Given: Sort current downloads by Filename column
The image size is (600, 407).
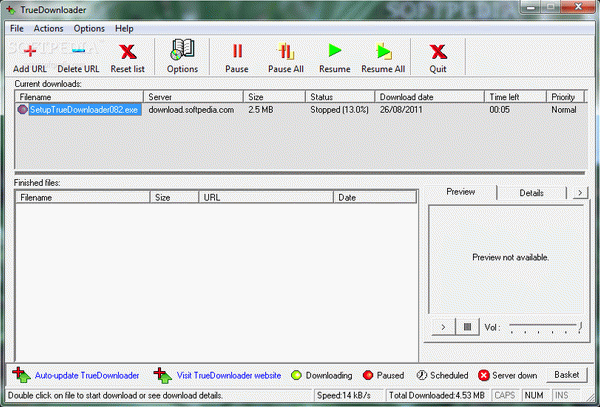Looking at the screenshot, I should pyautogui.click(x=79, y=97).
